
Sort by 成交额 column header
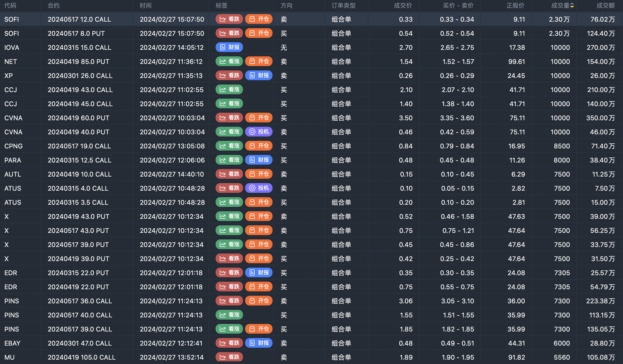click(x=605, y=6)
